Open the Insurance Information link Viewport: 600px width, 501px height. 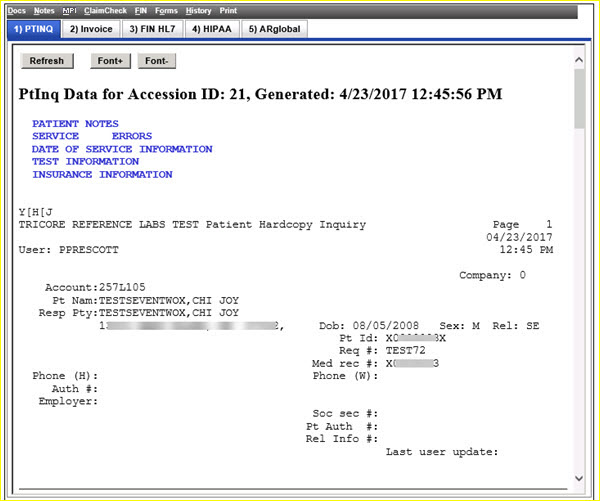(x=102, y=174)
